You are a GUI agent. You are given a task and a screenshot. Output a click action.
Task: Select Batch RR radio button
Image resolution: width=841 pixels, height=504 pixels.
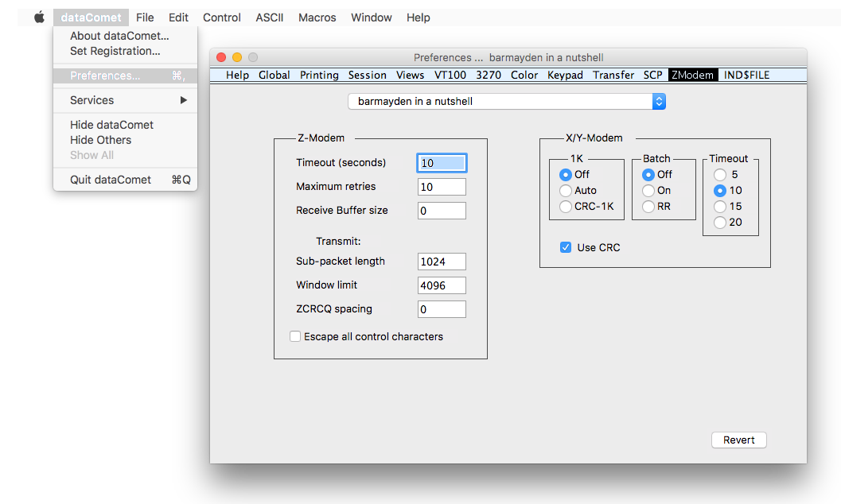click(648, 206)
